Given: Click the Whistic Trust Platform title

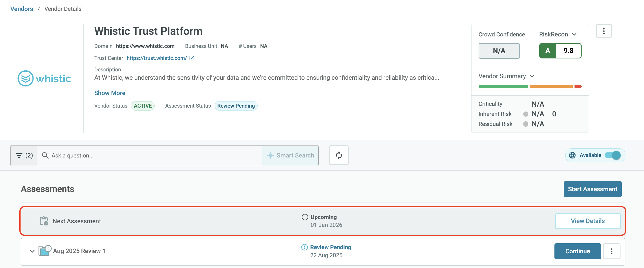Looking at the screenshot, I should point(148,31).
